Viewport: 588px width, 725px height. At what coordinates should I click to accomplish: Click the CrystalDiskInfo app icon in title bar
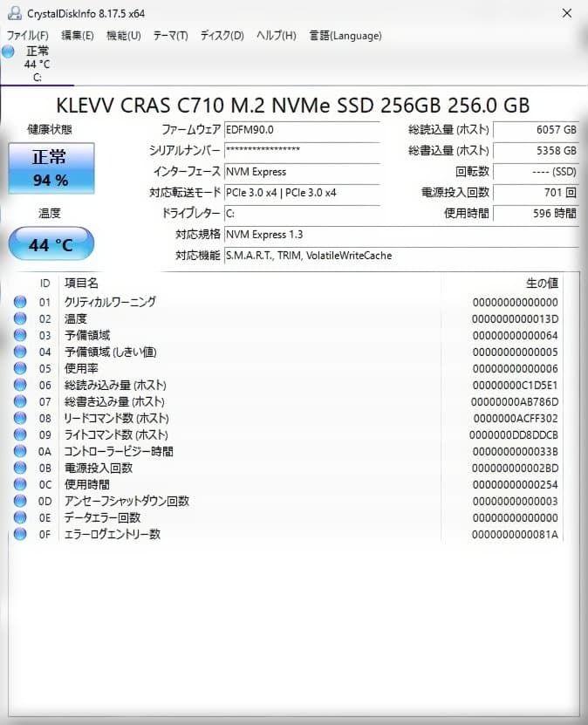(x=15, y=13)
